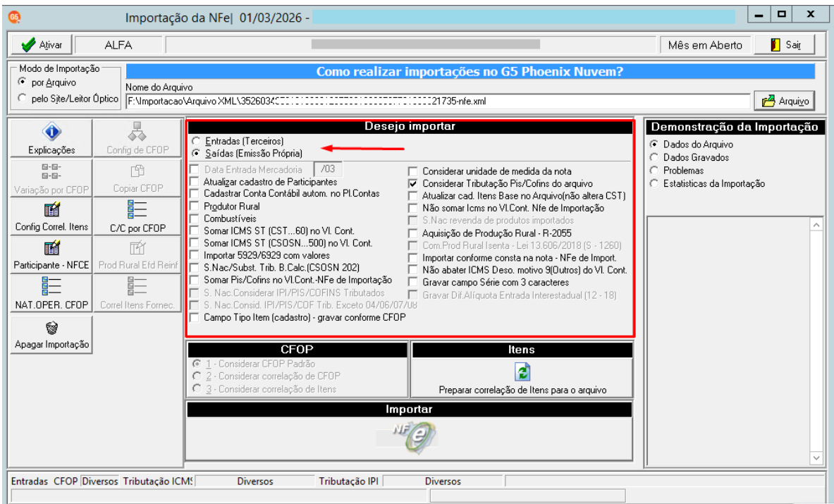The image size is (834, 504).
Task: Click the Nome do Arquivo path field
Action: click(438, 101)
